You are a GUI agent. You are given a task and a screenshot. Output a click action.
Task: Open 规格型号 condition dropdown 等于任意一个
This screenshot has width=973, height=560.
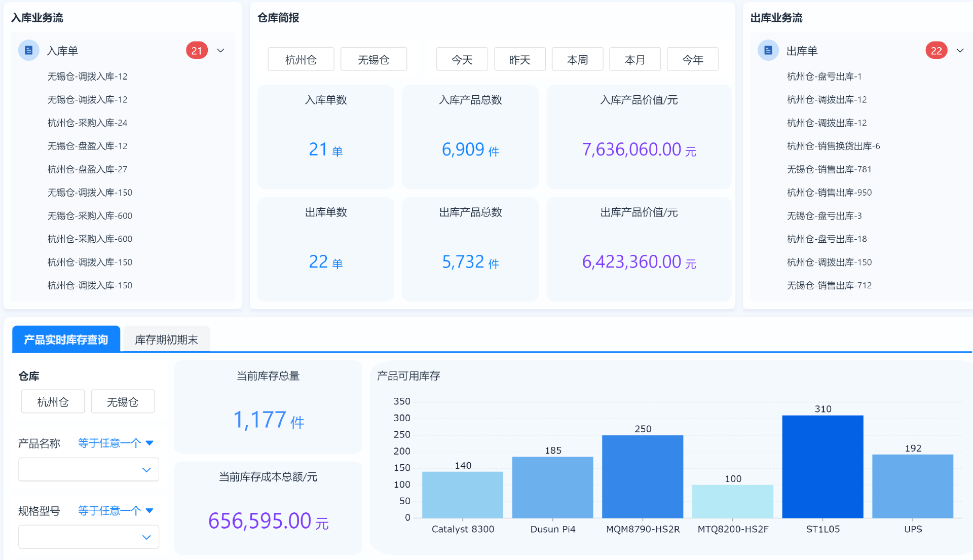tap(115, 510)
